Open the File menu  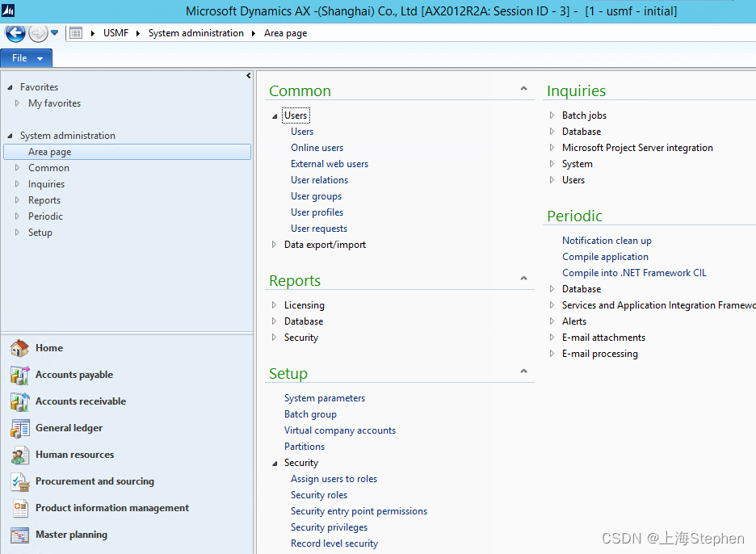pos(26,58)
